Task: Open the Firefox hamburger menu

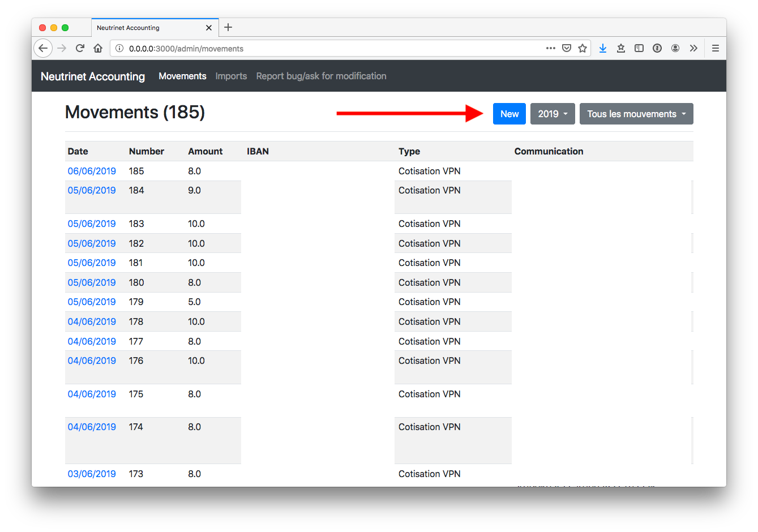Action: pos(716,48)
